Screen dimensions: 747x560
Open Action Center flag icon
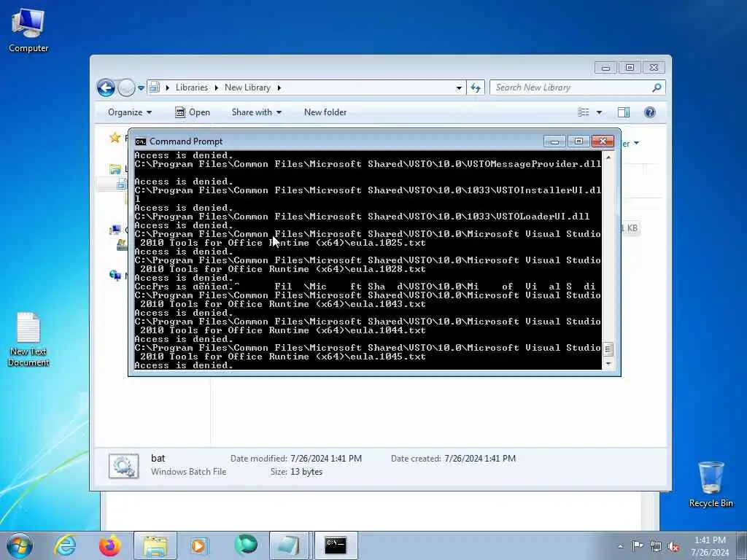638,546
